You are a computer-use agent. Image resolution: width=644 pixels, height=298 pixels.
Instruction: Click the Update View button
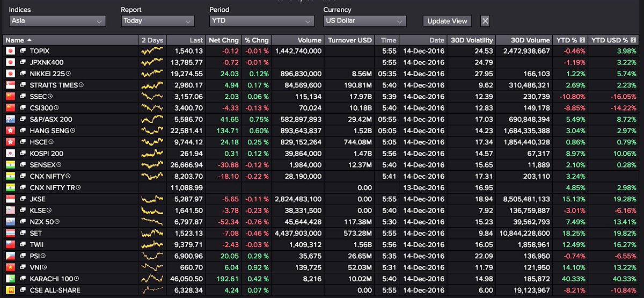(x=448, y=21)
